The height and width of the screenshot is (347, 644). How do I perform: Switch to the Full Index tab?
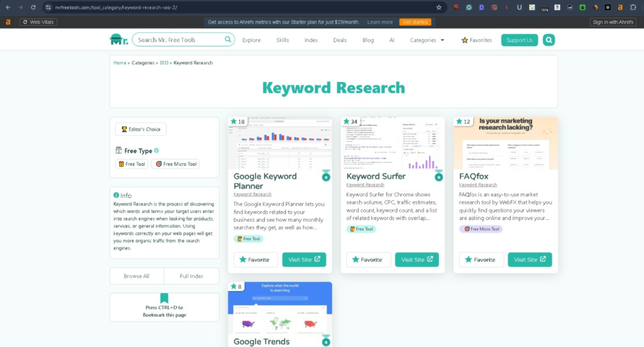click(191, 276)
